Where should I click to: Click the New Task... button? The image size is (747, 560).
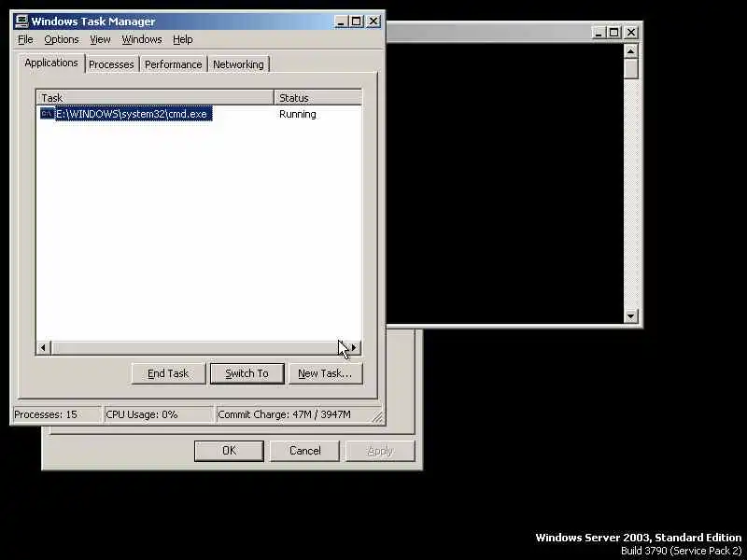coord(325,373)
